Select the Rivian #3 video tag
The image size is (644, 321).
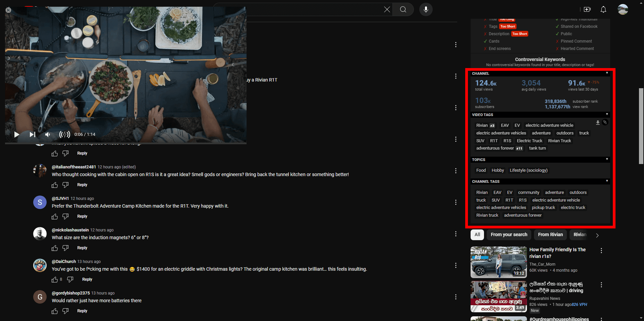pos(485,125)
